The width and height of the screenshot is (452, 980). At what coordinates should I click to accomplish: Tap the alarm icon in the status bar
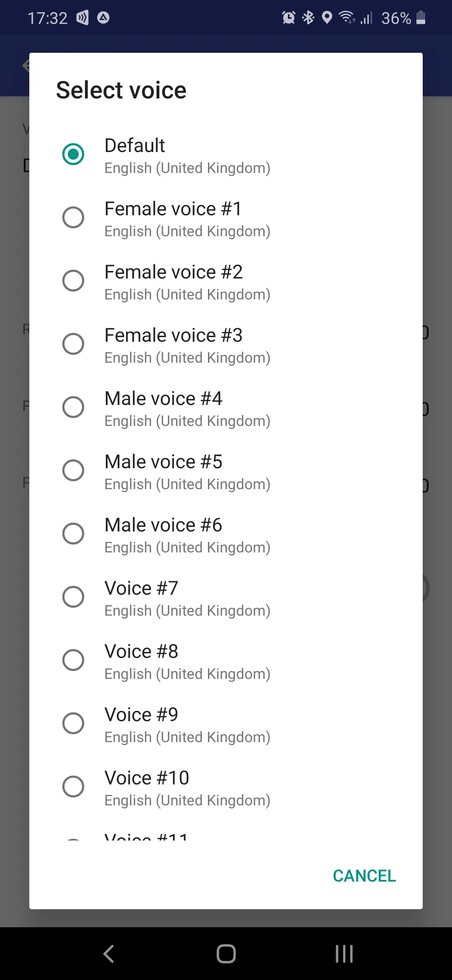click(288, 18)
